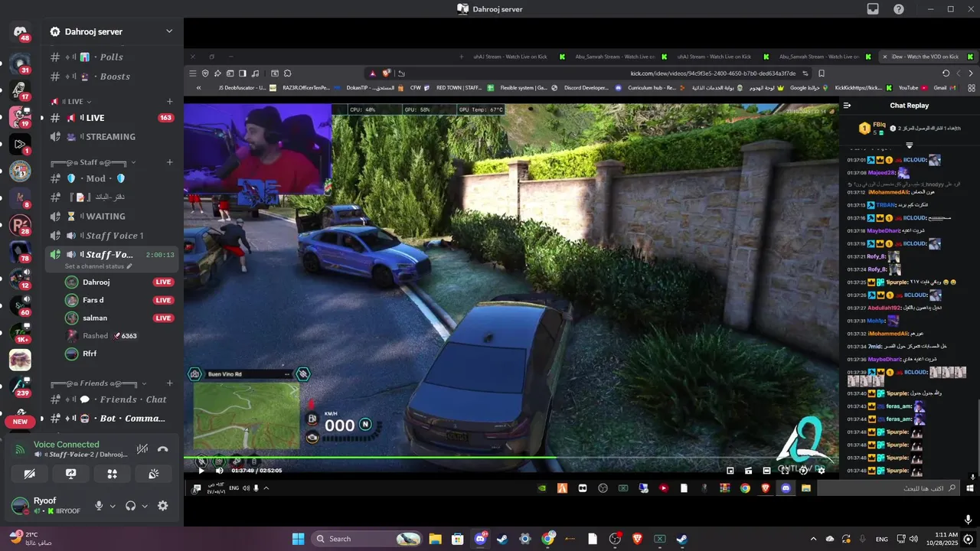Viewport: 980px width, 551px height.
Task: Join the STREAMING voice channel
Action: point(112,137)
